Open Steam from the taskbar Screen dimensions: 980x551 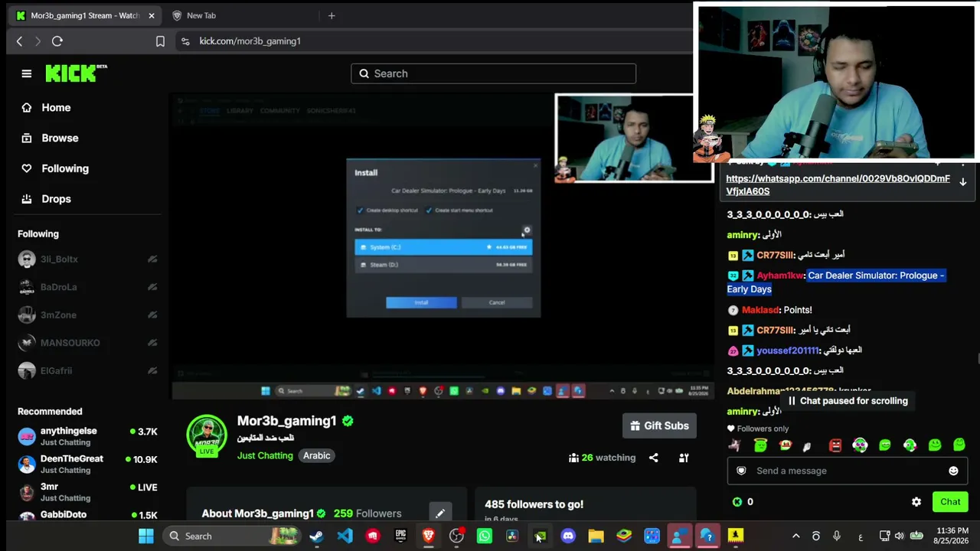click(316, 536)
